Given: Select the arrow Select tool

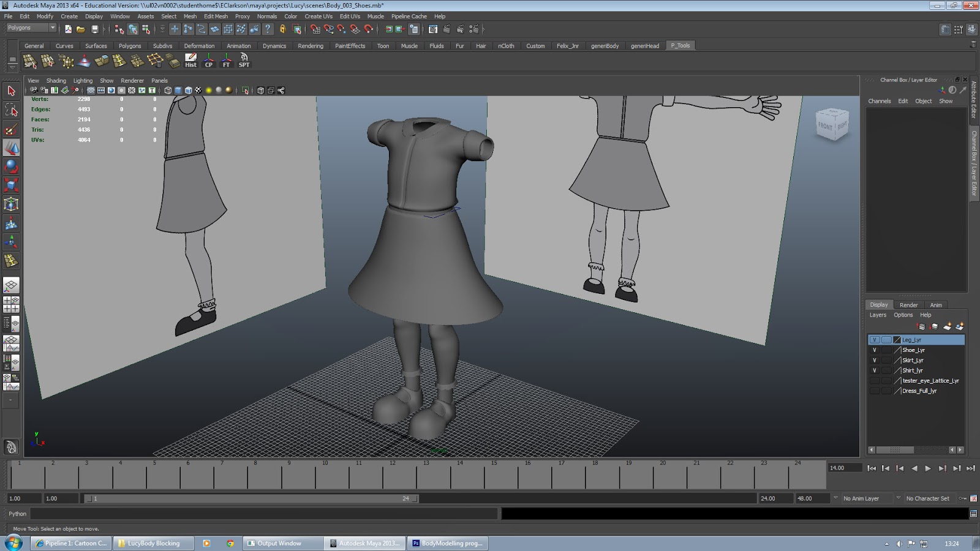Looking at the screenshot, I should pos(11,91).
